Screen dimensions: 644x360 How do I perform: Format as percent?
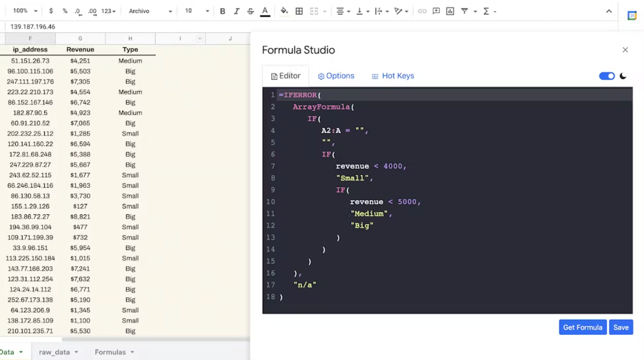(65, 11)
